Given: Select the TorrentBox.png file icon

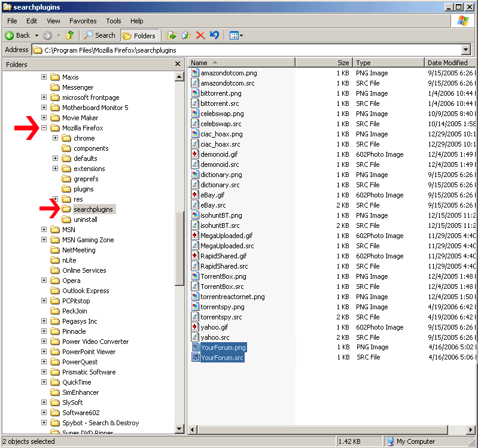Looking at the screenshot, I should pyautogui.click(x=195, y=276).
